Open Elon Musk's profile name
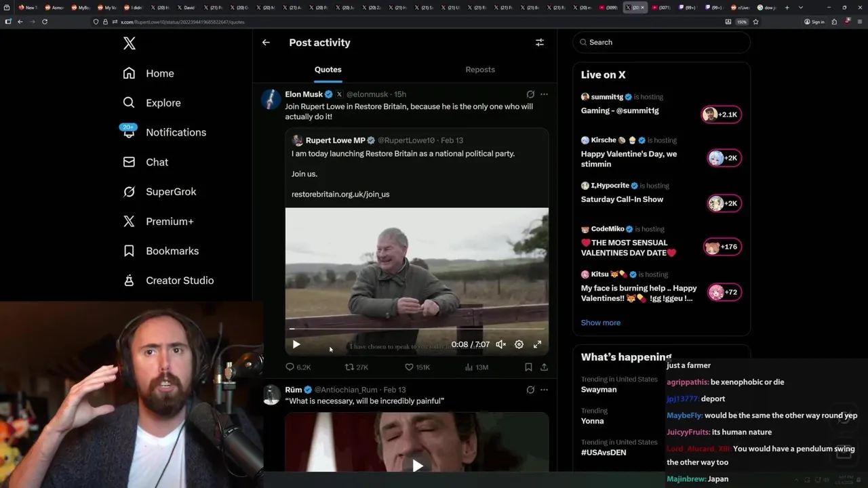 pos(304,94)
